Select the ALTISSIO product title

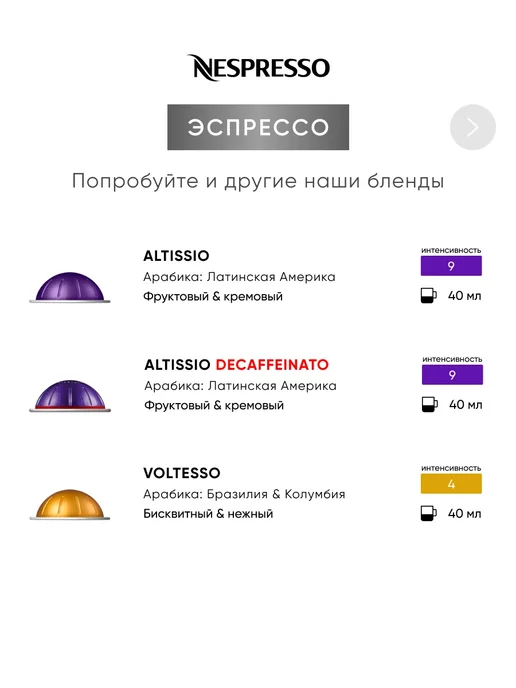click(176, 256)
